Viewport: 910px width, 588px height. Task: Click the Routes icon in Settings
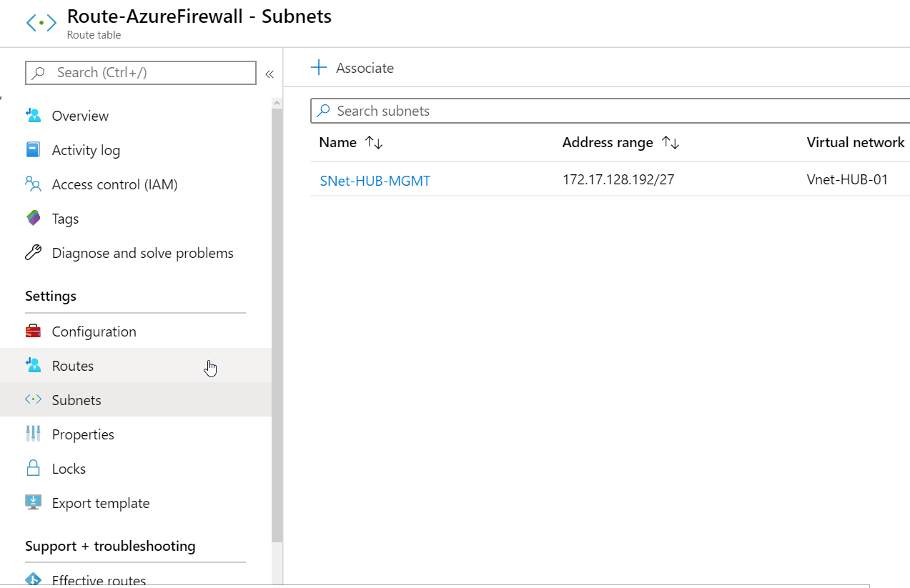34,366
